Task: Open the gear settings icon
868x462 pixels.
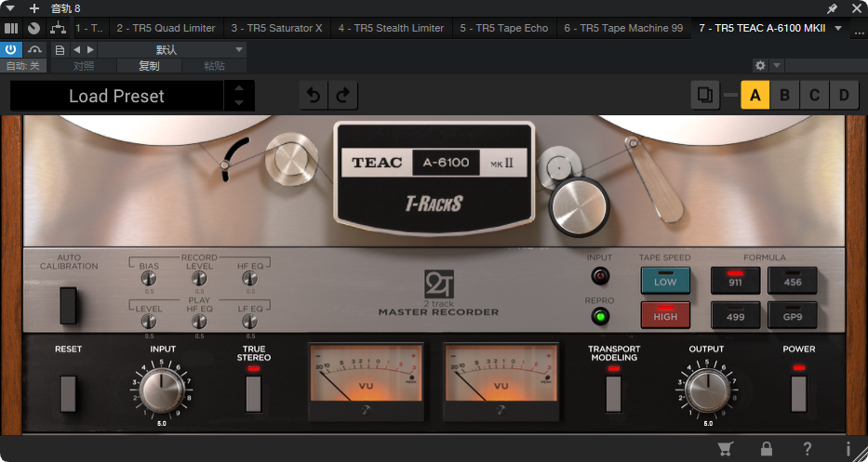Action: click(x=760, y=65)
